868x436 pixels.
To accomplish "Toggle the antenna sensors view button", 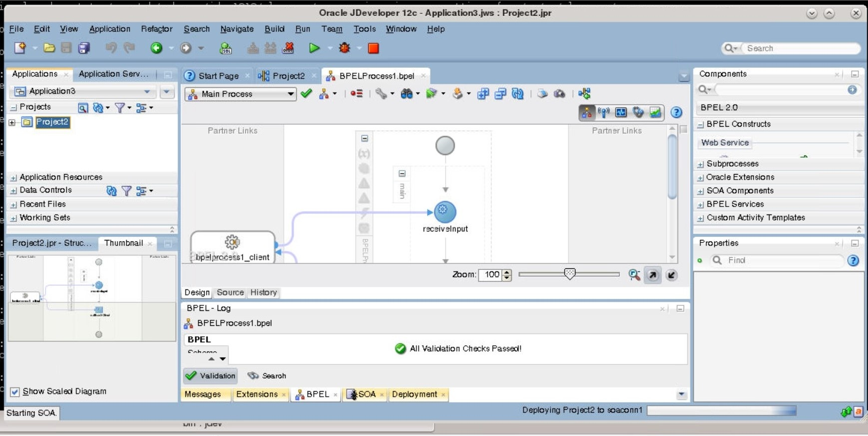I will (x=604, y=113).
